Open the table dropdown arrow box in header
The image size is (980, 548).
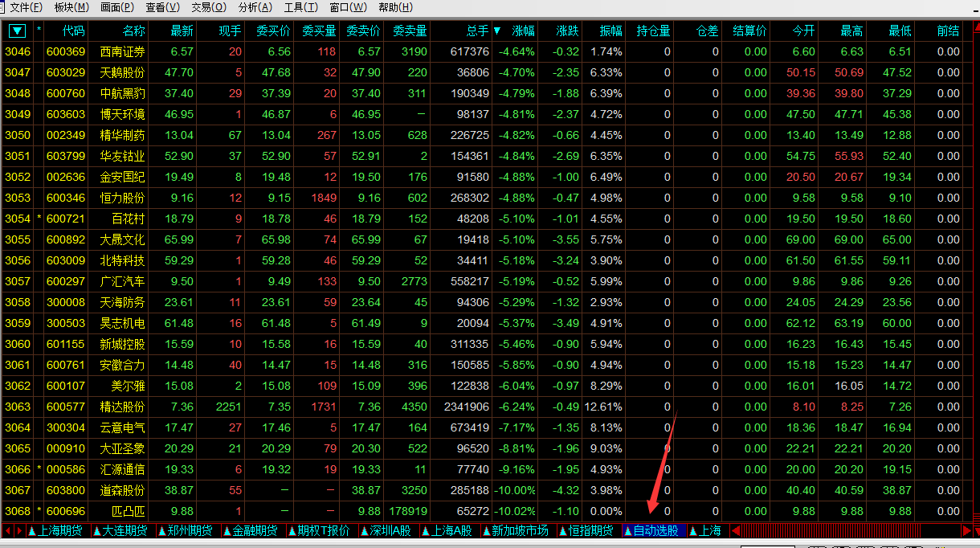[x=17, y=31]
